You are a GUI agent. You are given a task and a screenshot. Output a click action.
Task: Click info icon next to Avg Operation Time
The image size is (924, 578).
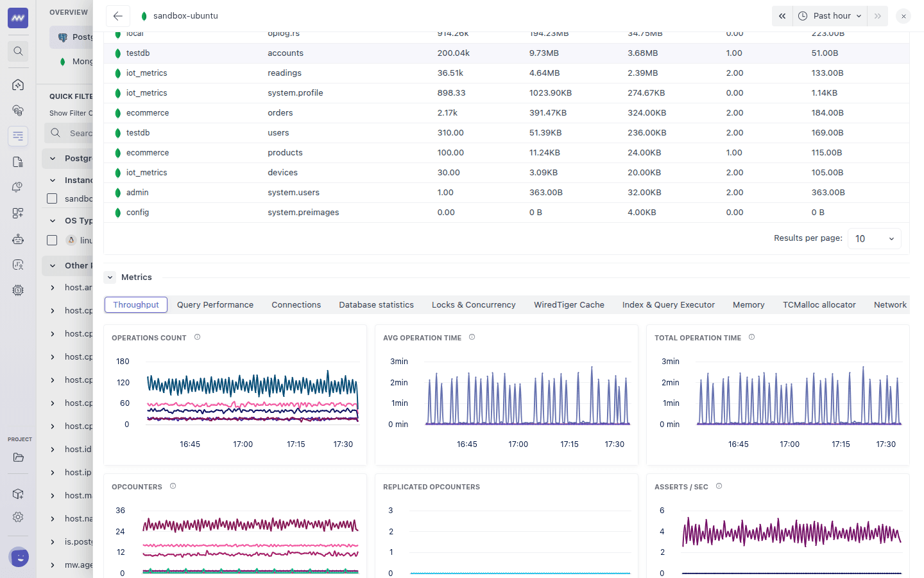472,337
